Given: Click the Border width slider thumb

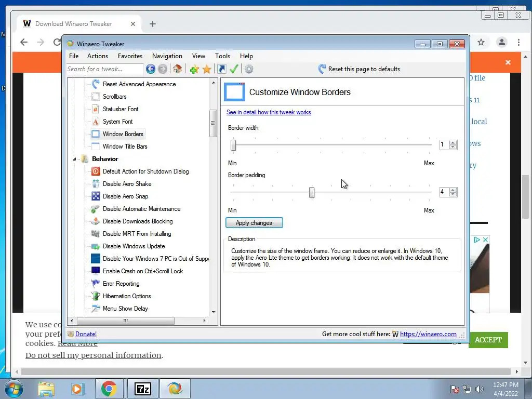Looking at the screenshot, I should pos(233,145).
